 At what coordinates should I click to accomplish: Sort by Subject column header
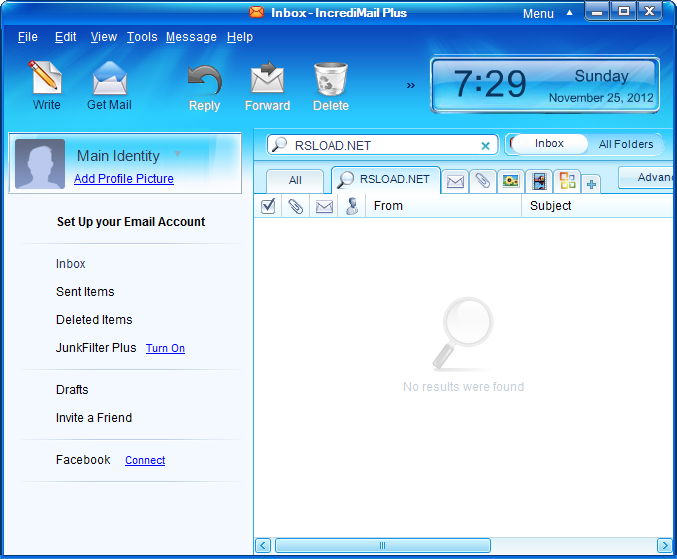click(x=599, y=206)
